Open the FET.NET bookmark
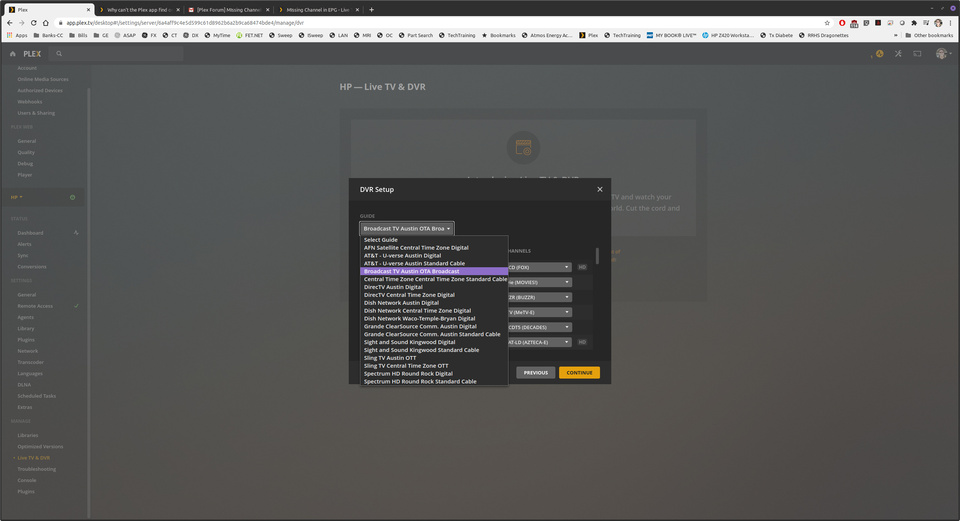Image resolution: width=960 pixels, height=521 pixels. tap(250, 36)
